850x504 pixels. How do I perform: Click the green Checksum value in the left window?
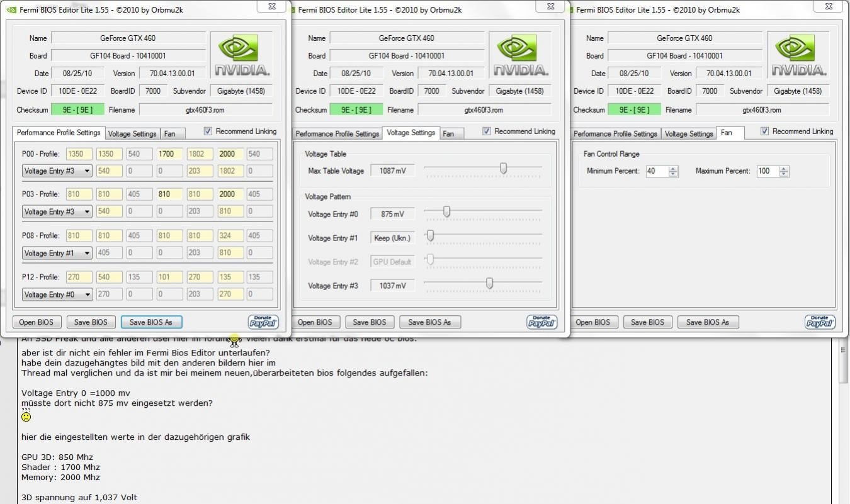click(x=78, y=110)
